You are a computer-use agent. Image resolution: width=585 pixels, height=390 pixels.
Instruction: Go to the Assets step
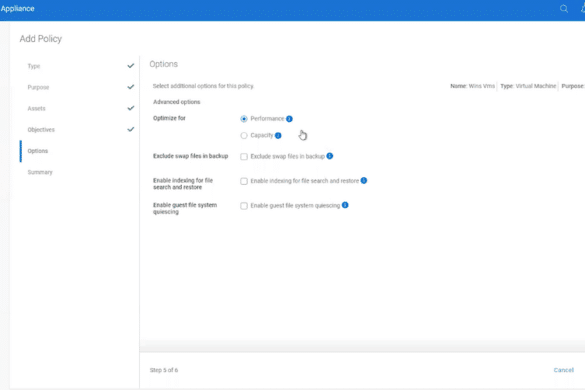[37, 109]
